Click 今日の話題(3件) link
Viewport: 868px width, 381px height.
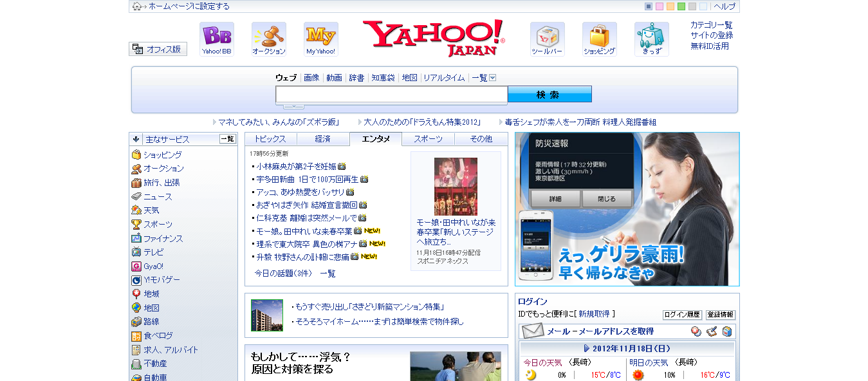283,274
